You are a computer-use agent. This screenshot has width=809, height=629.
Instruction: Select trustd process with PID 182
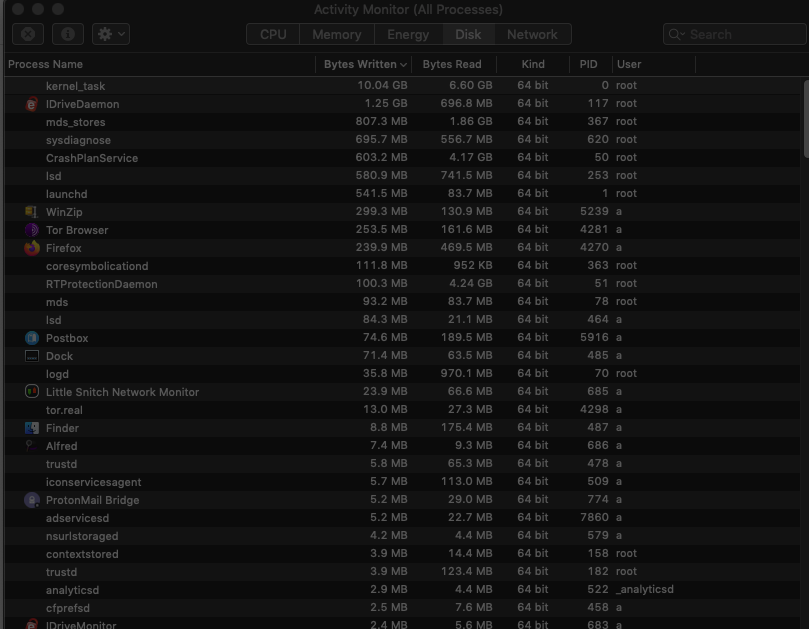[x=402, y=572]
